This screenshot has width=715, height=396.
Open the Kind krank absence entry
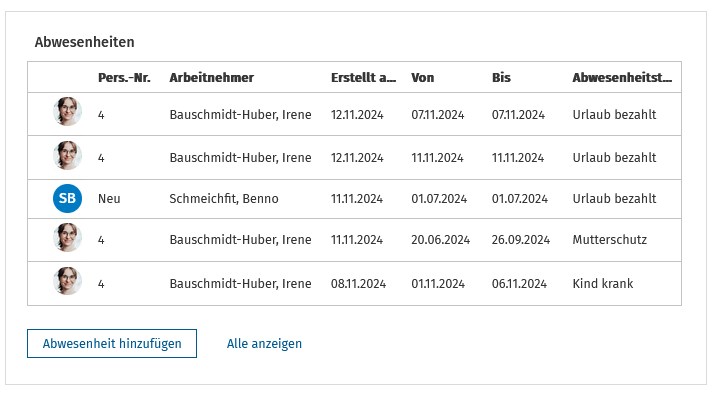click(603, 284)
